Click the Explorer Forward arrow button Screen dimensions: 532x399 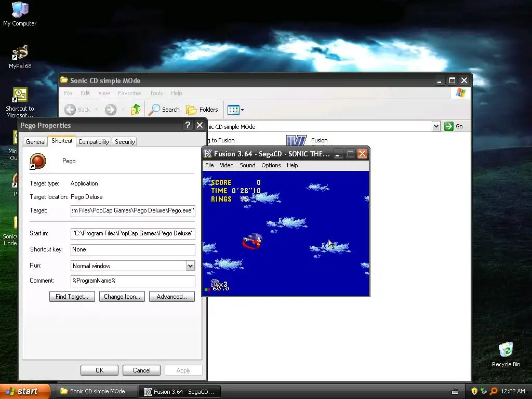click(x=111, y=110)
